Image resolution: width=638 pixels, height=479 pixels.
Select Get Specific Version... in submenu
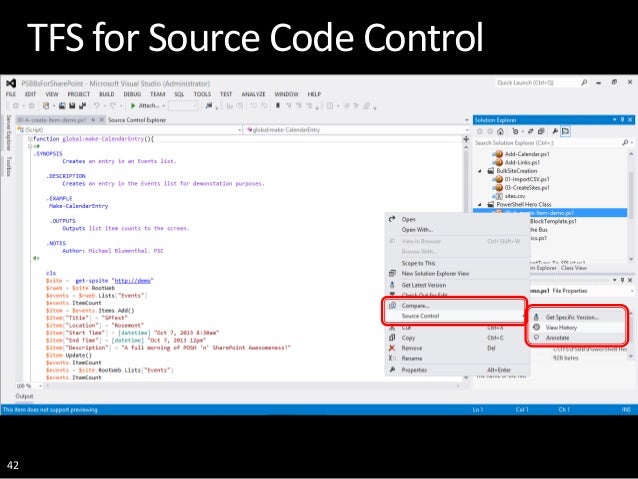578,317
